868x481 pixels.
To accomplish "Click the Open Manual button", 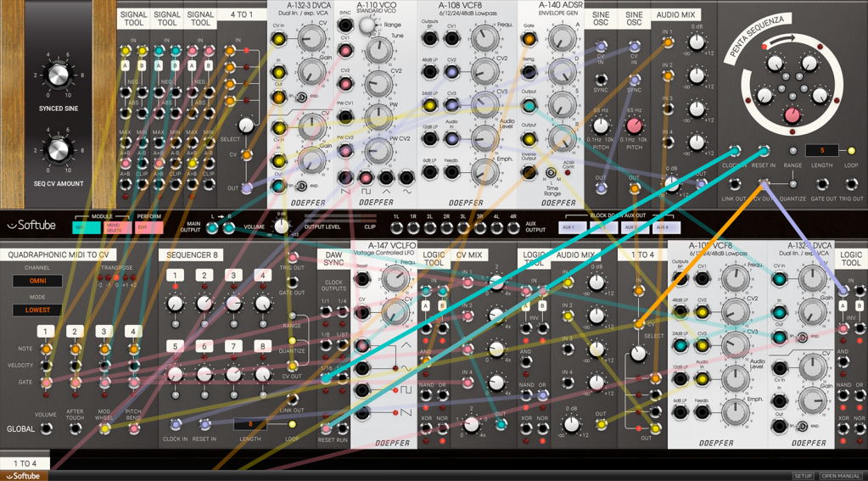I will pos(840,476).
